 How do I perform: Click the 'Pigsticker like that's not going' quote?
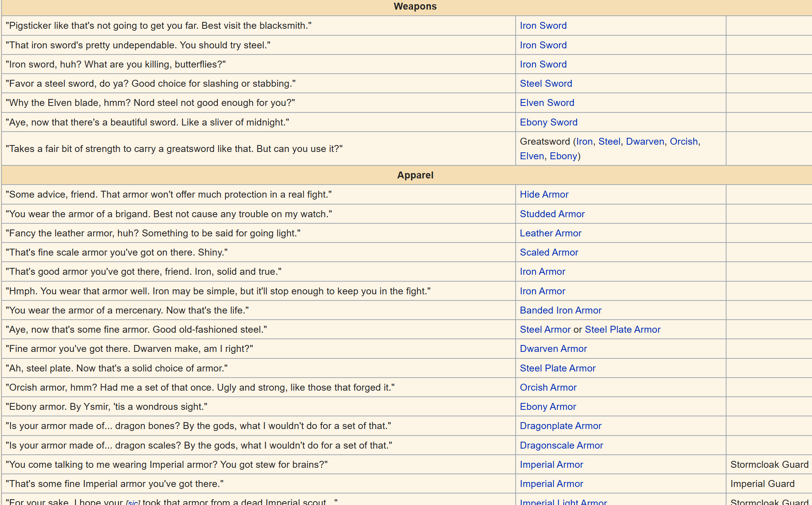(159, 26)
